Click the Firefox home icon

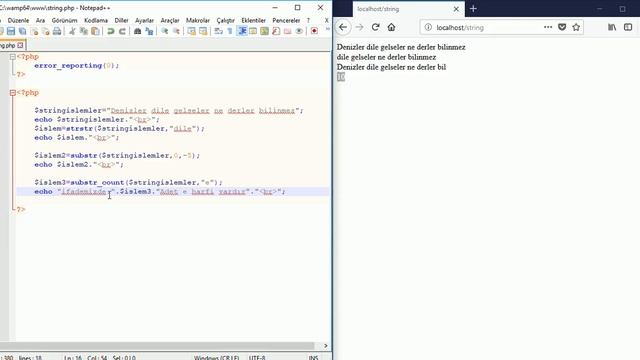(x=391, y=27)
